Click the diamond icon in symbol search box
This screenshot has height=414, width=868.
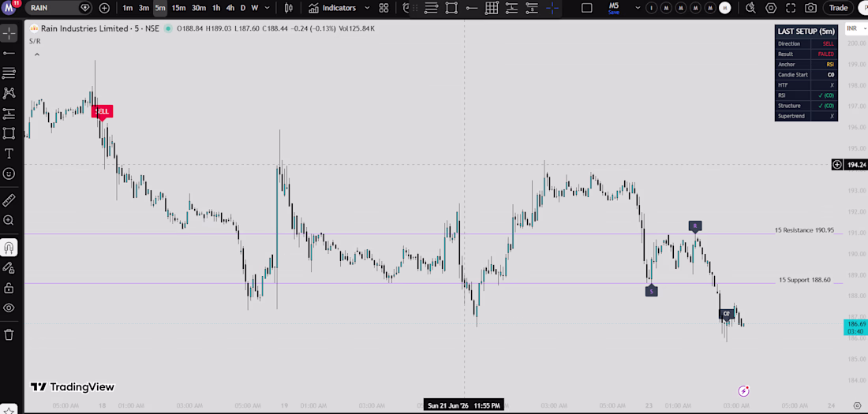[x=84, y=8]
